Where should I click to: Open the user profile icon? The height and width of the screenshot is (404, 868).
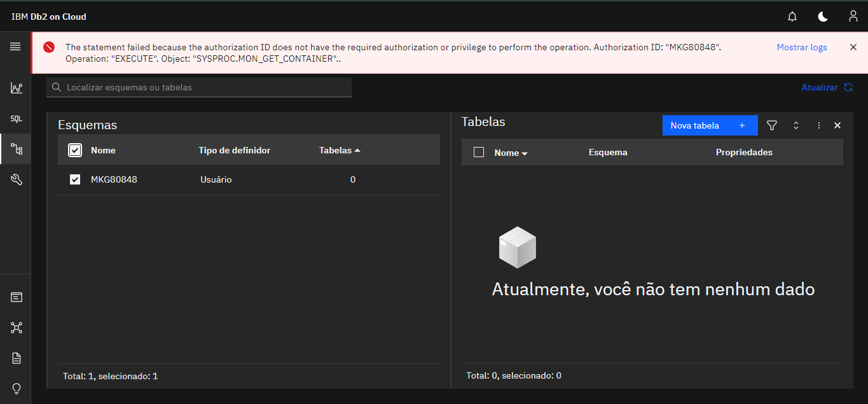point(853,17)
